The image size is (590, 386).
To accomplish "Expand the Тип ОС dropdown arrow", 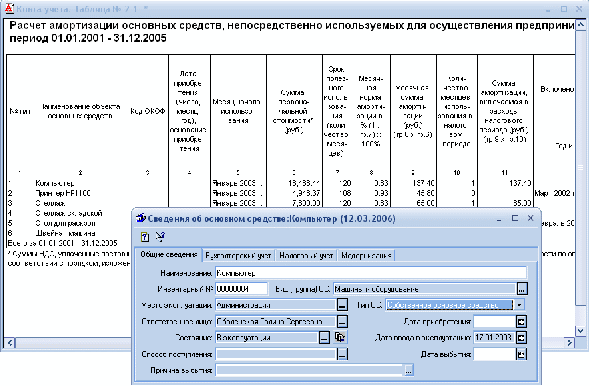I will tap(520, 305).
